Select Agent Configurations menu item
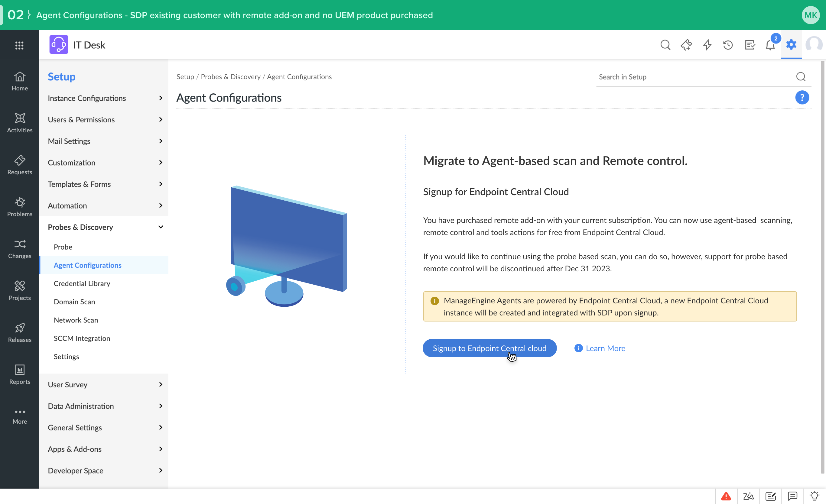Image resolution: width=826 pixels, height=504 pixels. point(104,265)
